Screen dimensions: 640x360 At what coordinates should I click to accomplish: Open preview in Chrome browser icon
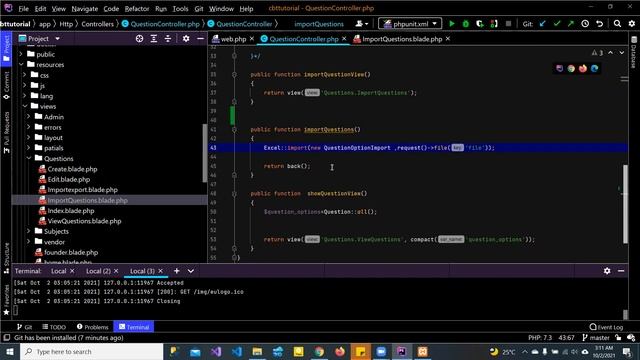click(571, 68)
